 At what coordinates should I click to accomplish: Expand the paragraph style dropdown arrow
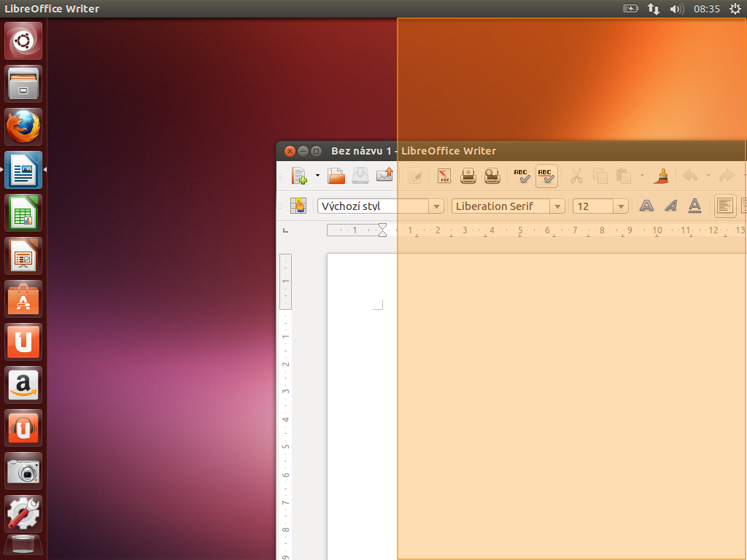(436, 206)
